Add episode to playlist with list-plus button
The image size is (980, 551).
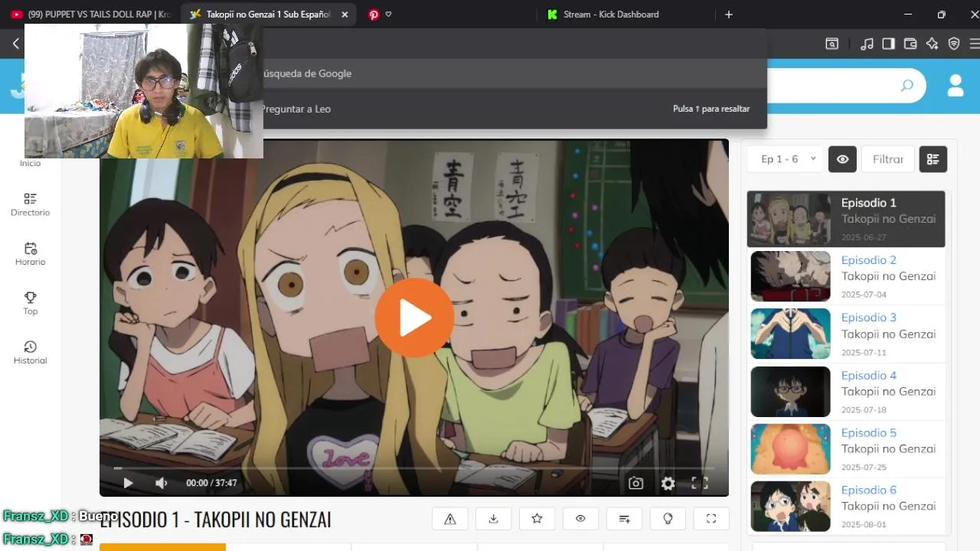[624, 519]
